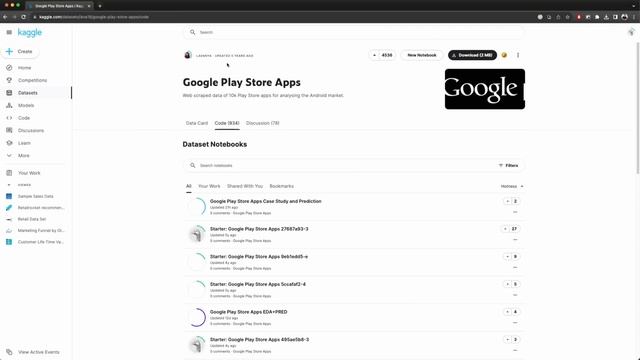The image size is (640, 360).
Task: Upvote Starter notebook 27687a93-3
Action: pos(505,229)
